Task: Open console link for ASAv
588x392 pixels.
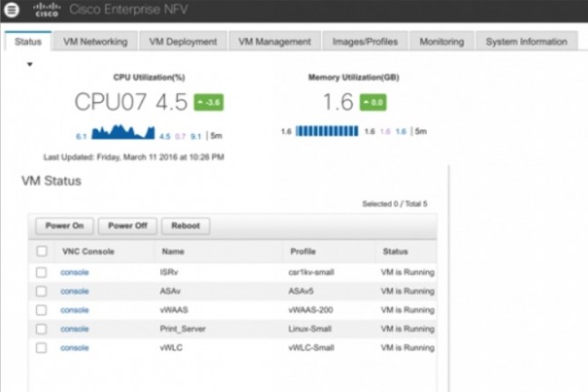Action: (x=74, y=292)
